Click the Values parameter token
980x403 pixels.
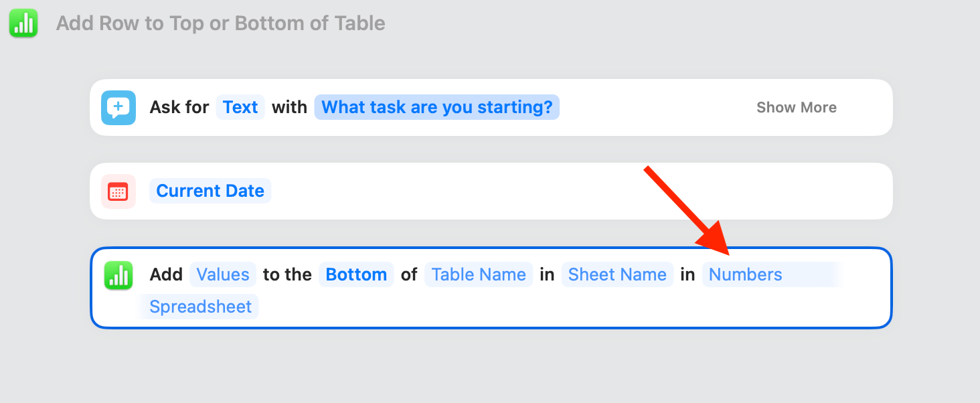click(223, 274)
